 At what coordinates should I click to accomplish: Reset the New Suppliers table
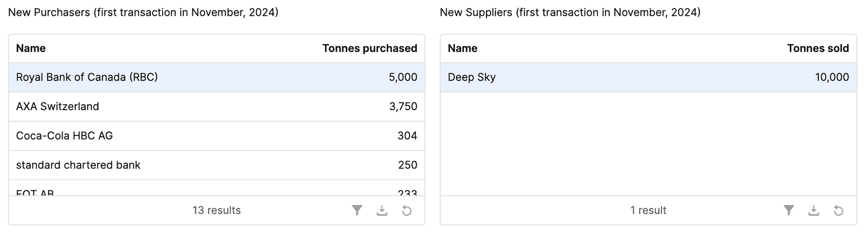(x=839, y=210)
